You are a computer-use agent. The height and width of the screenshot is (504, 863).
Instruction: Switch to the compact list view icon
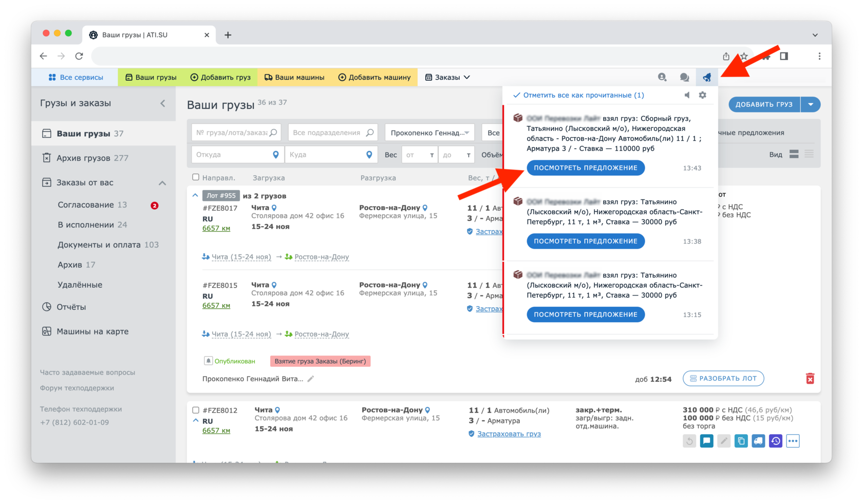(810, 154)
